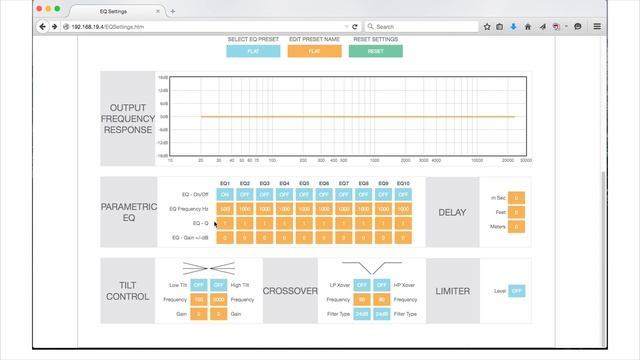Click the EQ1 frequency value 500
Viewport: 640px width, 360px height.
[x=225, y=209]
